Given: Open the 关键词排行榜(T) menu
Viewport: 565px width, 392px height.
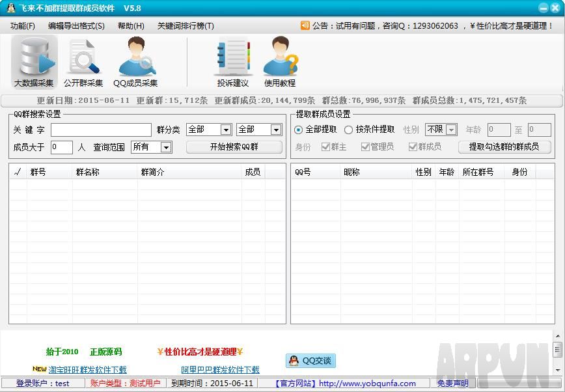Looking at the screenshot, I should tap(186, 26).
